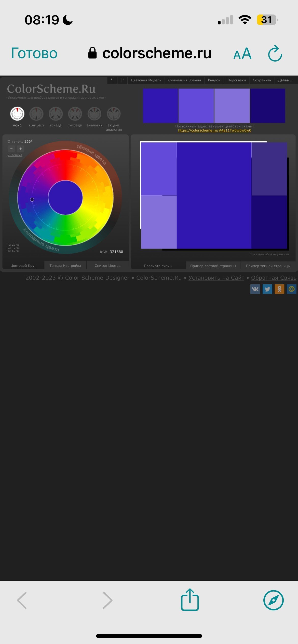Click the color wheel center circle
298x644 pixels.
click(65, 198)
